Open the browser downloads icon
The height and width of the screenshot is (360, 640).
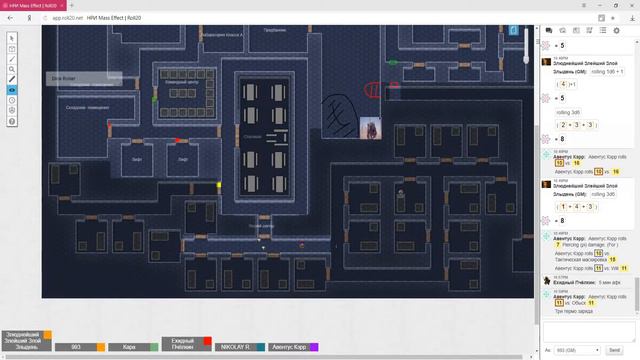tap(632, 18)
